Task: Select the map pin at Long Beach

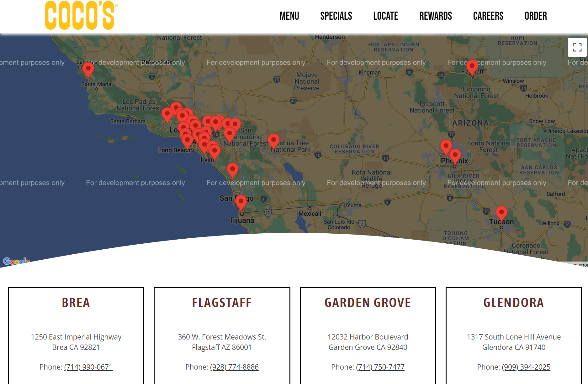Action: pos(187,142)
